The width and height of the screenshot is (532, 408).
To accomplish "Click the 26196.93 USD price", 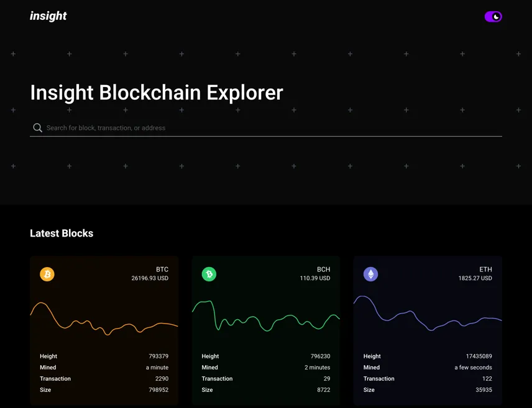I will 150,278.
